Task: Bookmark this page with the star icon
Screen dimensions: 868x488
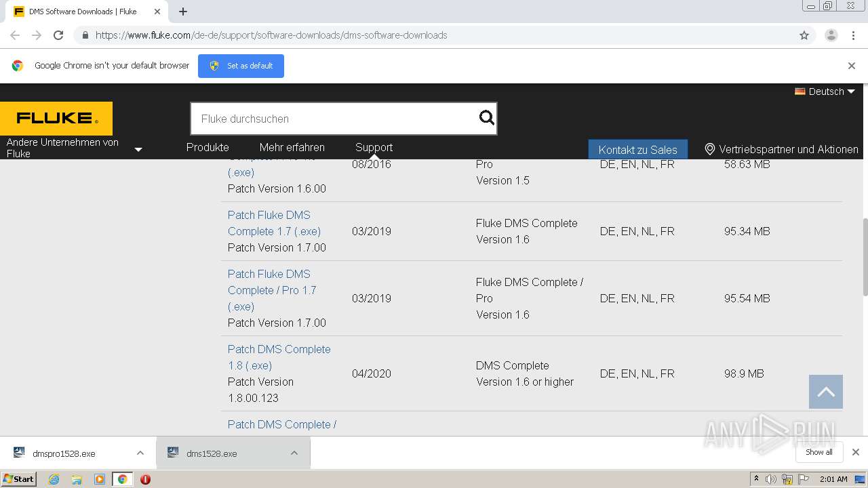Action: tap(804, 35)
